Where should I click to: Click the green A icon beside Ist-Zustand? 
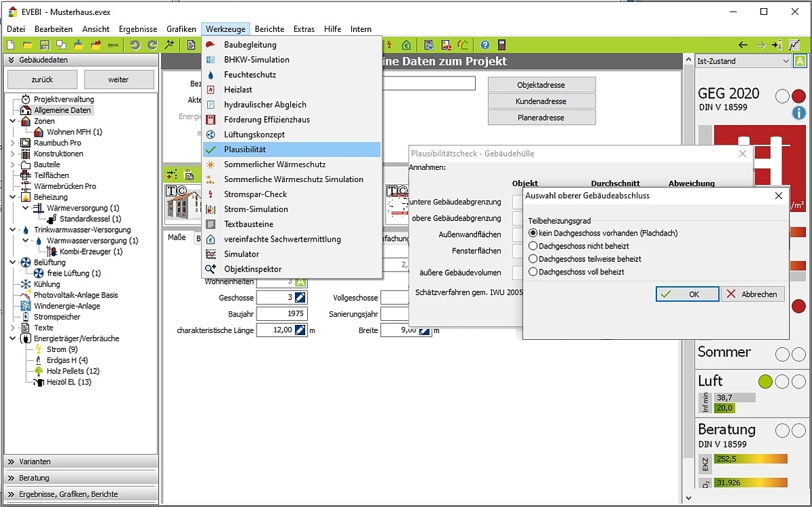(x=800, y=61)
